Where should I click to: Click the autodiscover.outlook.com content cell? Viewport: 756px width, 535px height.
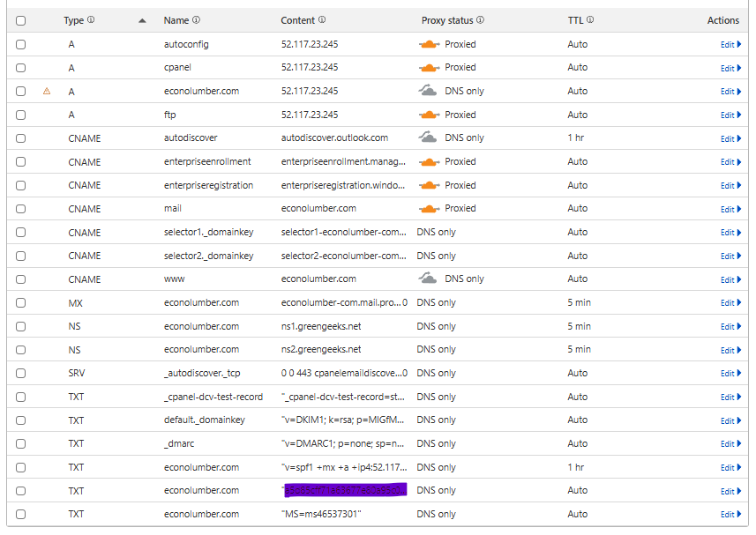pos(334,137)
